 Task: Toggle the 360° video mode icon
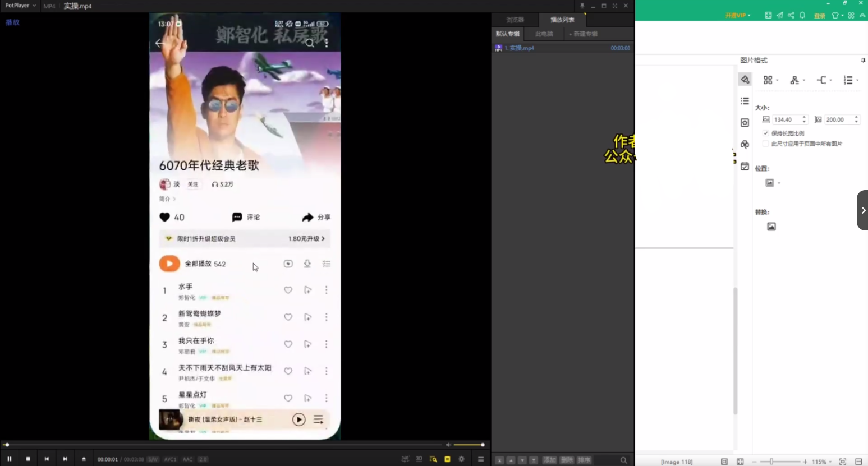[x=405, y=459]
